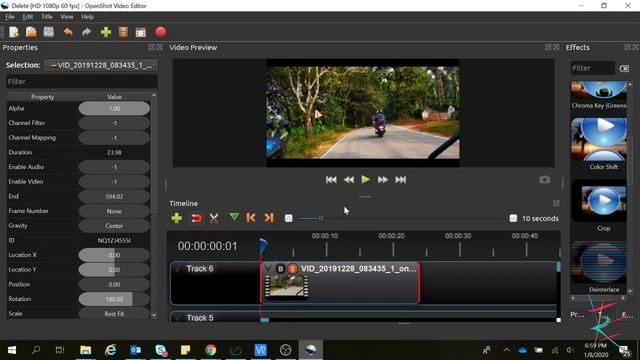Click the red Export Video button

[x=161, y=32]
